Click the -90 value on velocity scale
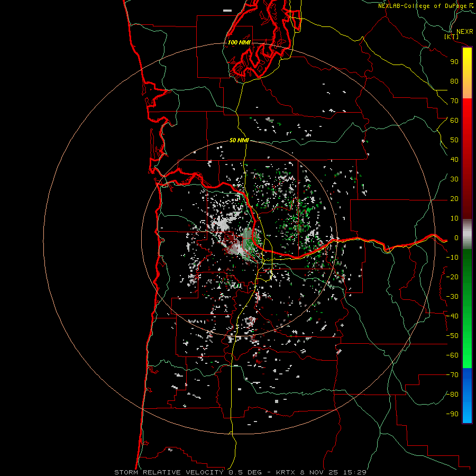476x476 pixels. (x=452, y=414)
